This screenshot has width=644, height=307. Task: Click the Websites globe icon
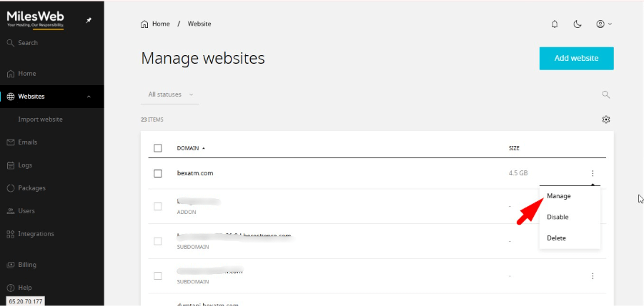(x=11, y=97)
